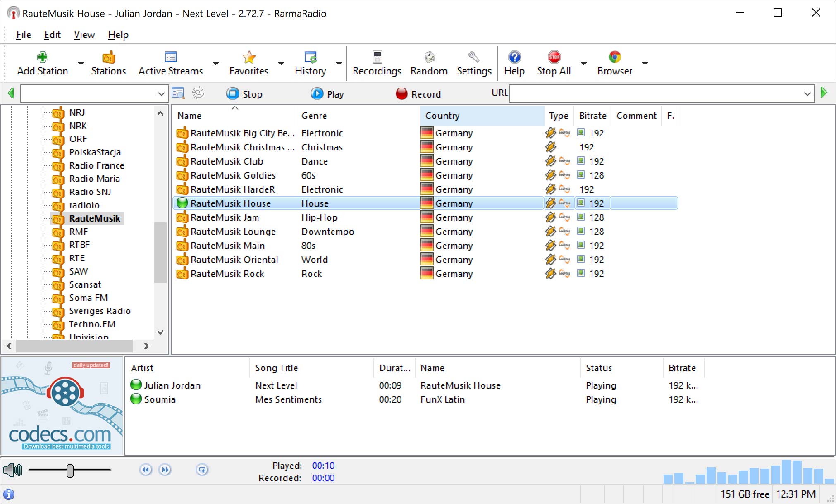Click the Stop playback button
The image size is (836, 504).
[244, 94]
